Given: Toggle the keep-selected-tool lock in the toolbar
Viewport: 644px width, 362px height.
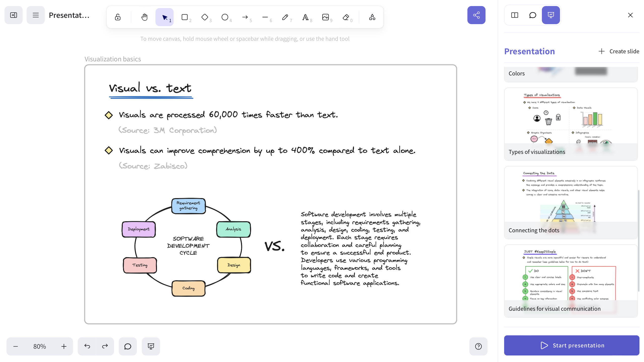Looking at the screenshot, I should coord(118,17).
